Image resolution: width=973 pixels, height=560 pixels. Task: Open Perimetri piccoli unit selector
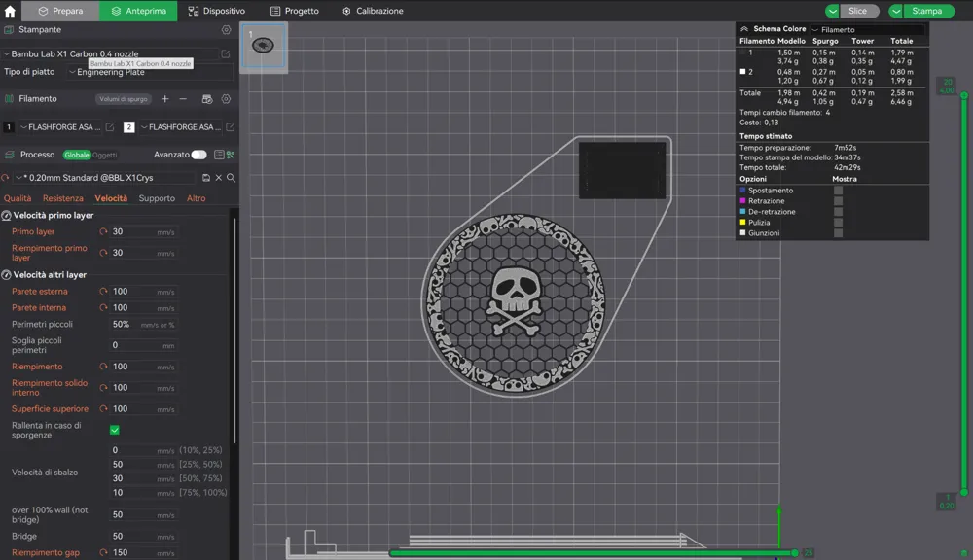pyautogui.click(x=158, y=325)
